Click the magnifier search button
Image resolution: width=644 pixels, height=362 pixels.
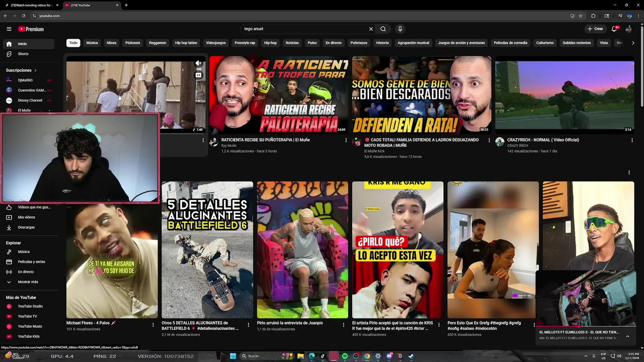tap(383, 29)
